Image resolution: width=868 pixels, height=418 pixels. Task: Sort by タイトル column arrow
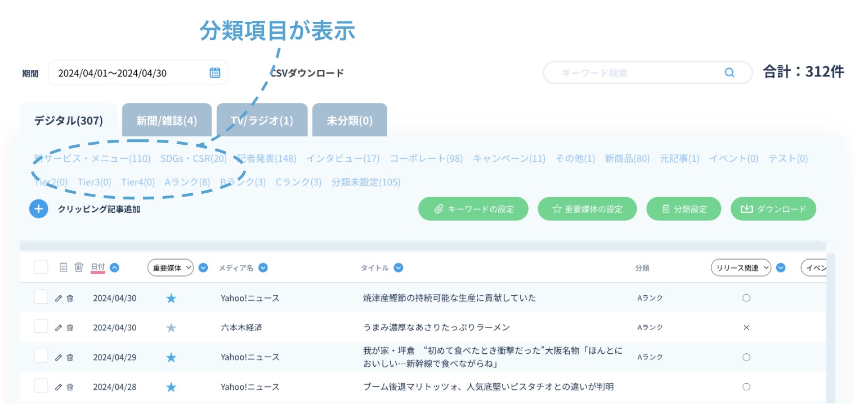point(399,268)
